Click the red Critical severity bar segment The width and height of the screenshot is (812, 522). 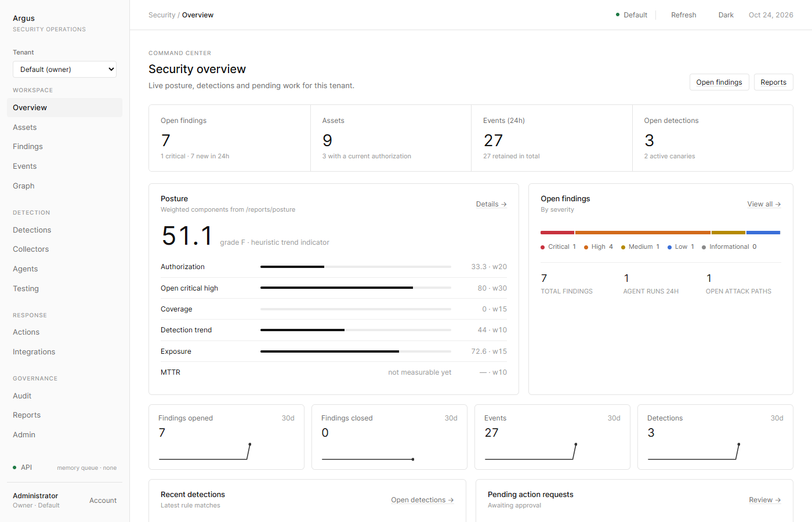click(x=557, y=233)
